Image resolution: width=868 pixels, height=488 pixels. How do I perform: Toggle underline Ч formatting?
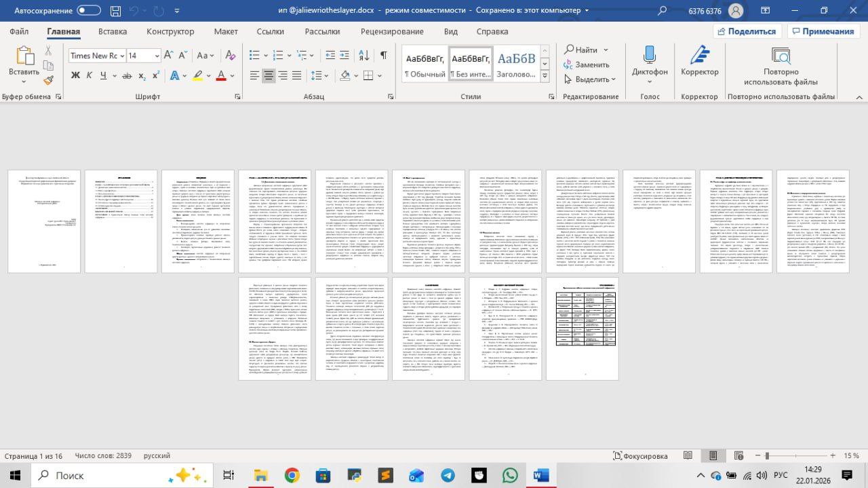[x=103, y=75]
